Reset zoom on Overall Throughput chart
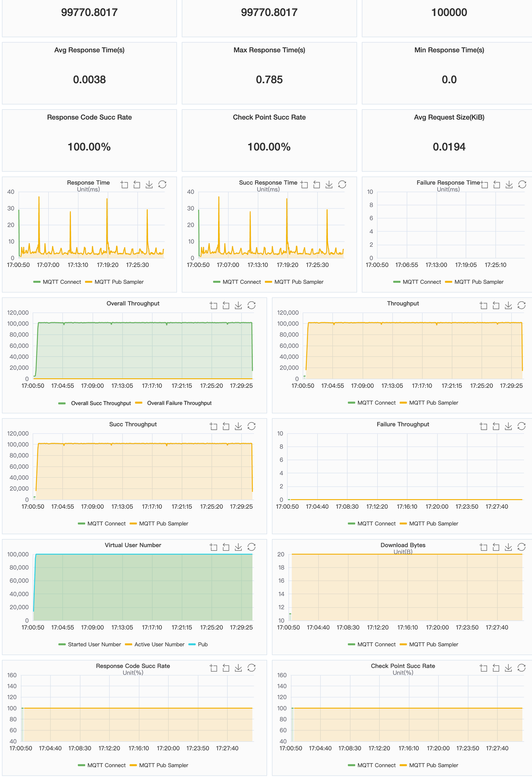 [226, 305]
